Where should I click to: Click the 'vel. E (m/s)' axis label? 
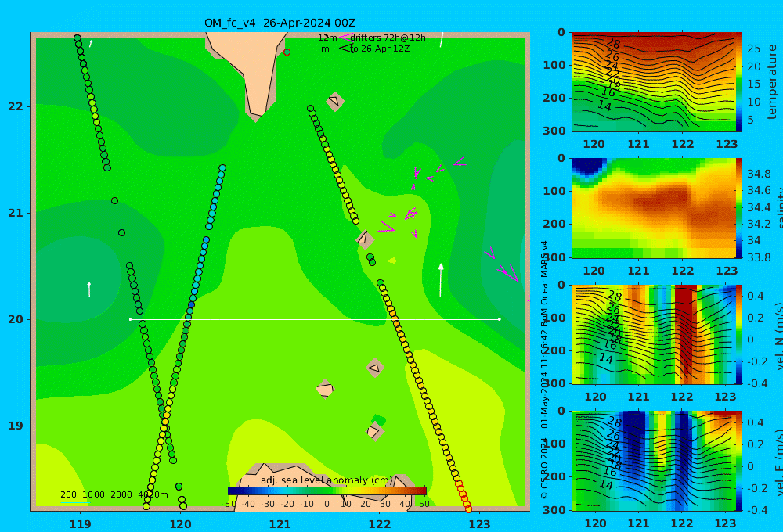[x=779, y=461]
